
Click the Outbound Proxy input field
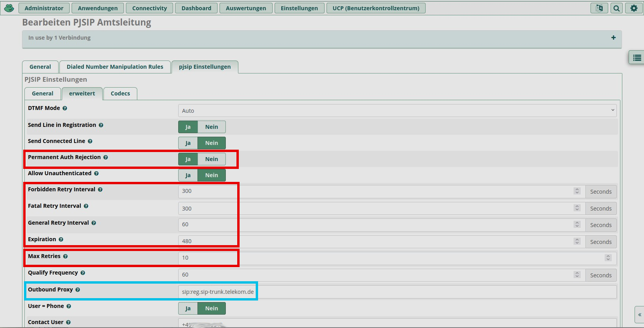click(x=397, y=292)
